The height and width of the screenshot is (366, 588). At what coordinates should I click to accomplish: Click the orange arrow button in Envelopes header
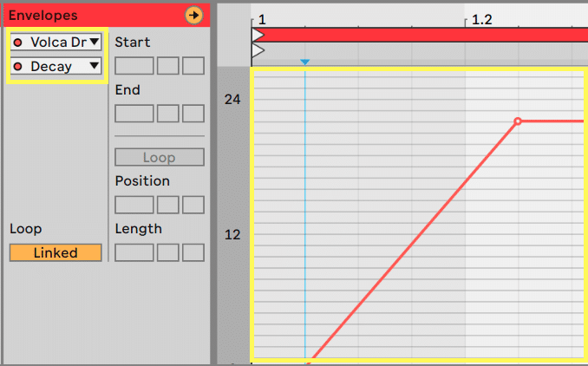[194, 16]
